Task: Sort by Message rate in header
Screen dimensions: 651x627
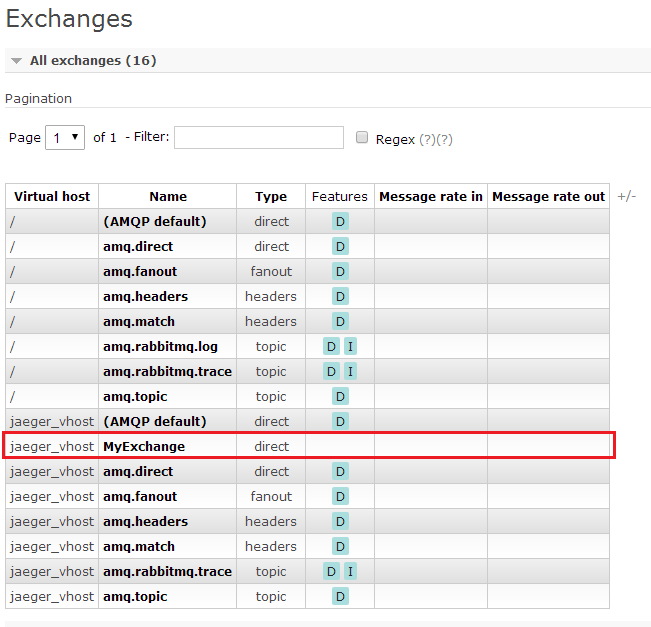Action: click(431, 196)
